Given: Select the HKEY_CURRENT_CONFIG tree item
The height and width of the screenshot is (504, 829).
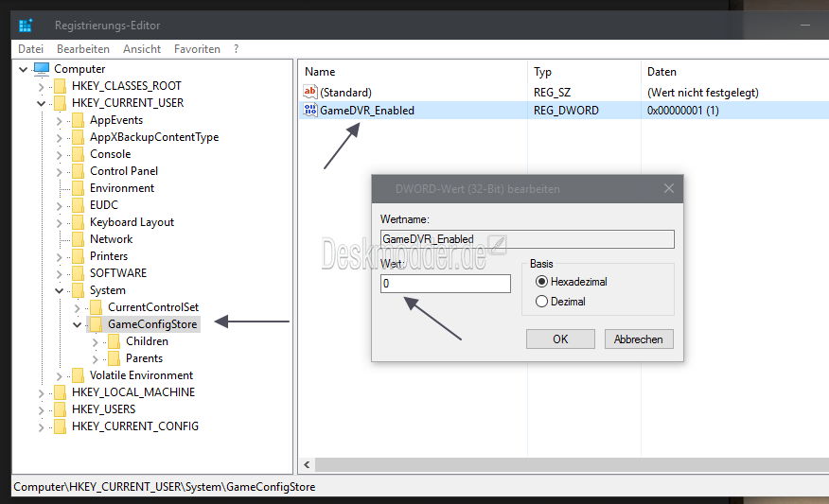Looking at the screenshot, I should click(x=134, y=426).
